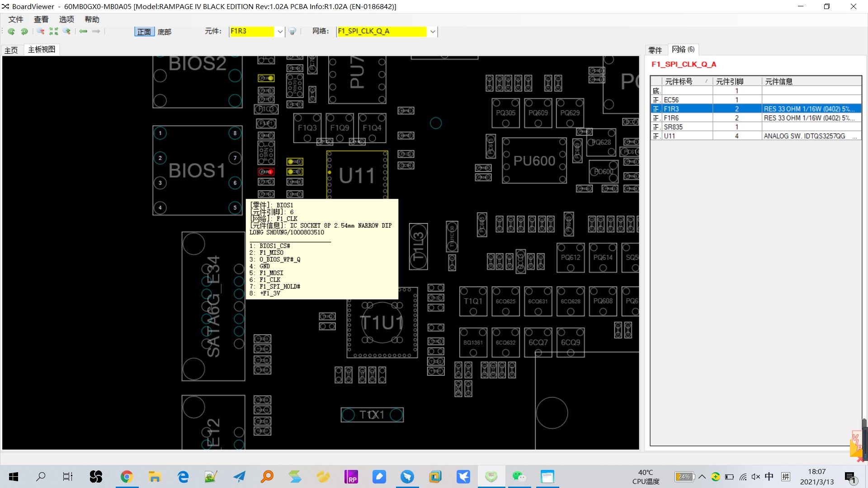This screenshot has width=868, height=488.
Task: Show hidden system tray icons
Action: coord(702,477)
